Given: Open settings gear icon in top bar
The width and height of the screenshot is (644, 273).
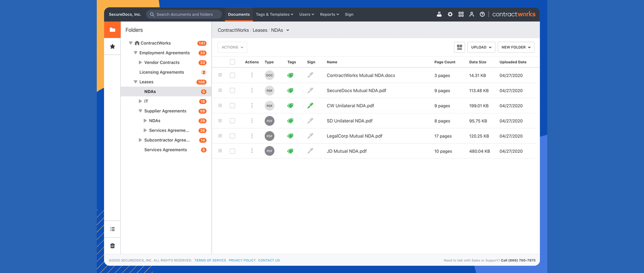Looking at the screenshot, I should coord(450,14).
